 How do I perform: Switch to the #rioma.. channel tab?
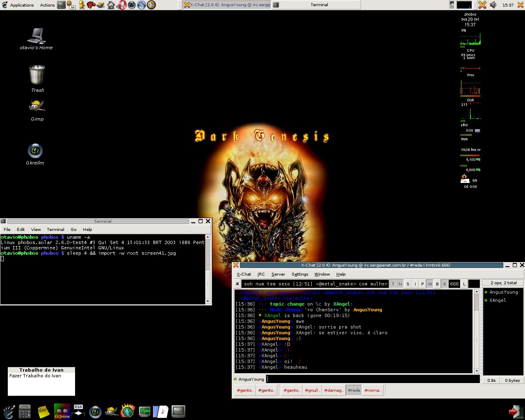(x=373, y=390)
